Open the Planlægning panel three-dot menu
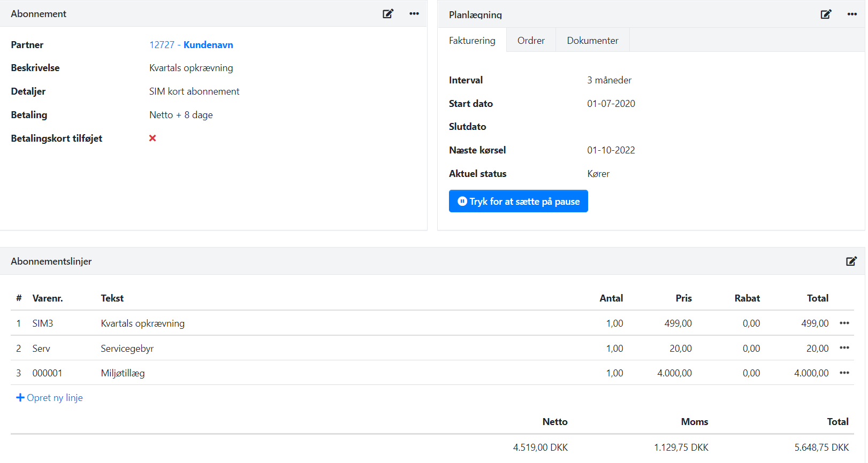 pos(852,14)
